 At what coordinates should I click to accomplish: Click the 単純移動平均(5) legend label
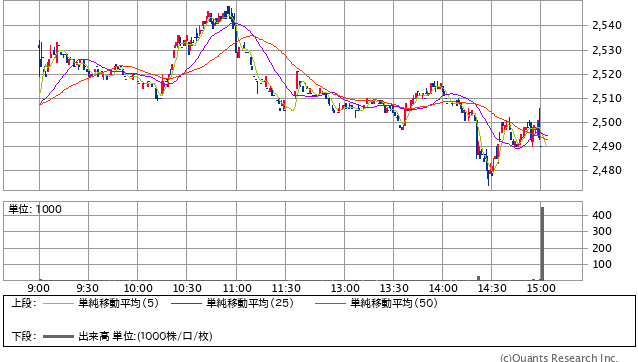118,303
